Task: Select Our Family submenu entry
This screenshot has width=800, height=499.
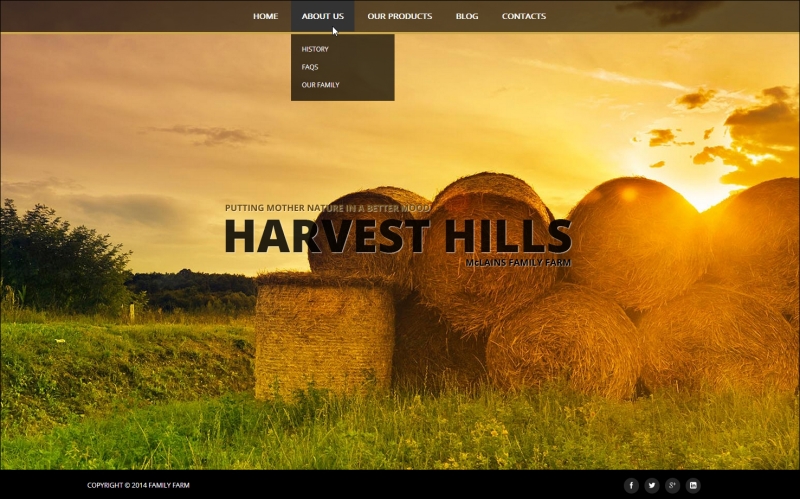Action: (320, 85)
